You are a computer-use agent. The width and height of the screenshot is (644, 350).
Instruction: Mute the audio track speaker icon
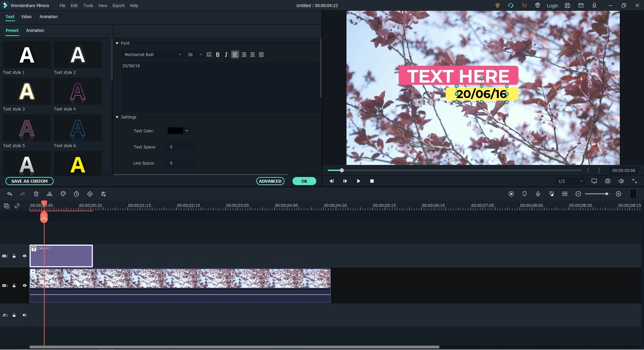[24, 315]
